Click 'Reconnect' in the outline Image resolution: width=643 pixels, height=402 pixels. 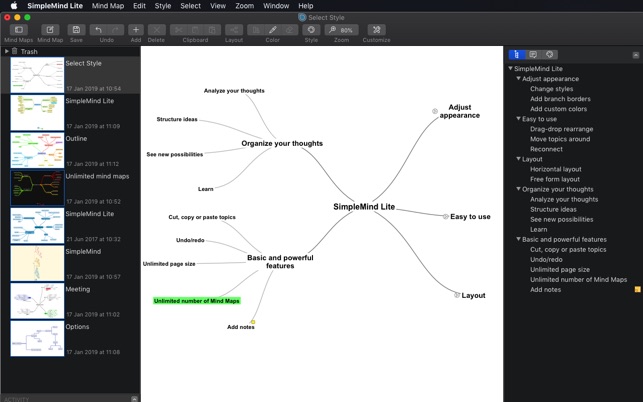[546, 149]
